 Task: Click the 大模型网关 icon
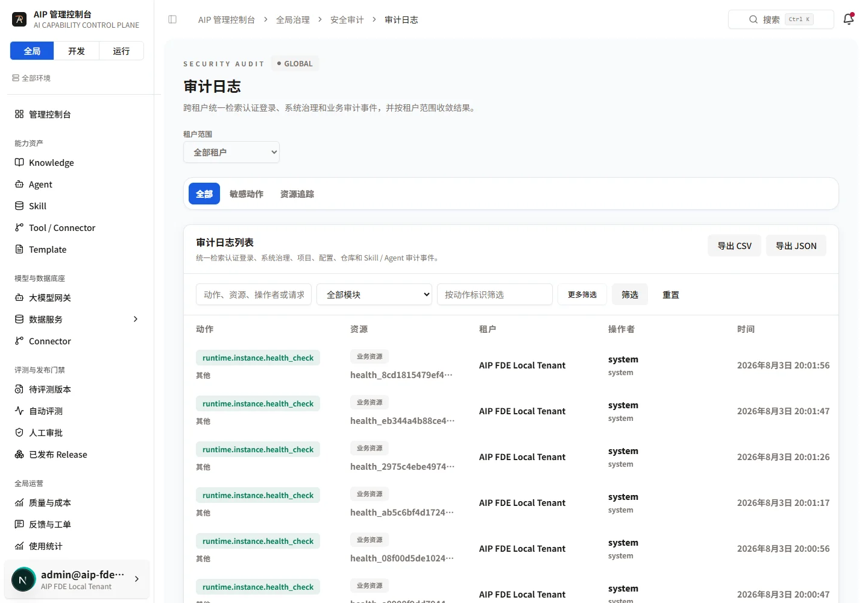pos(19,297)
